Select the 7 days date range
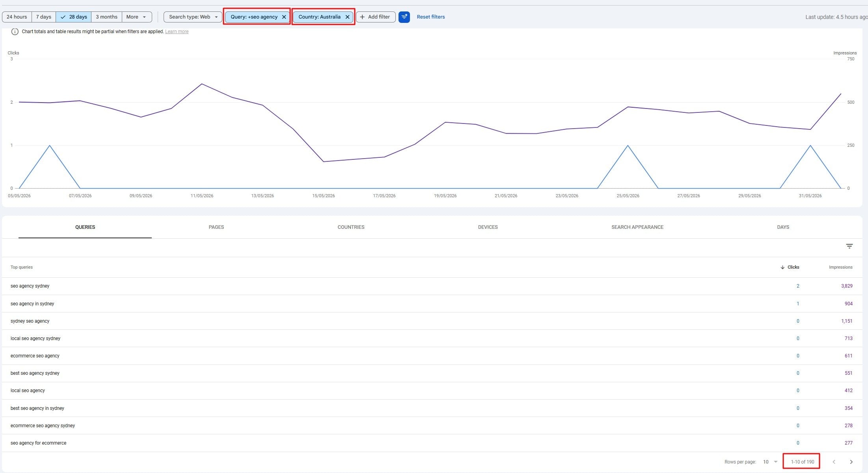The height and width of the screenshot is (473, 868). (x=44, y=17)
